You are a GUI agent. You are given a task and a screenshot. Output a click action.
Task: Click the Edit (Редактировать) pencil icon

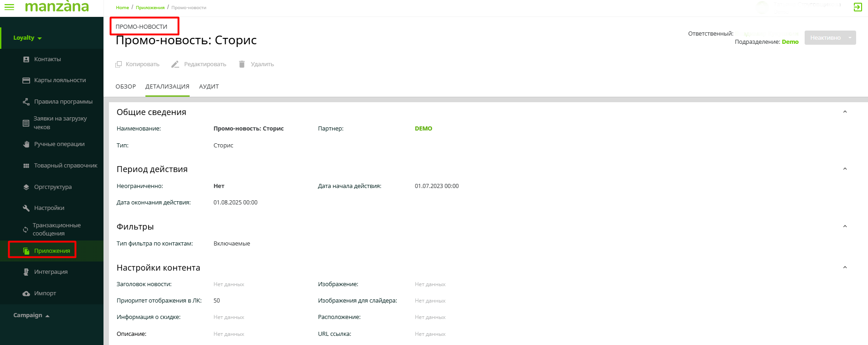tap(175, 64)
